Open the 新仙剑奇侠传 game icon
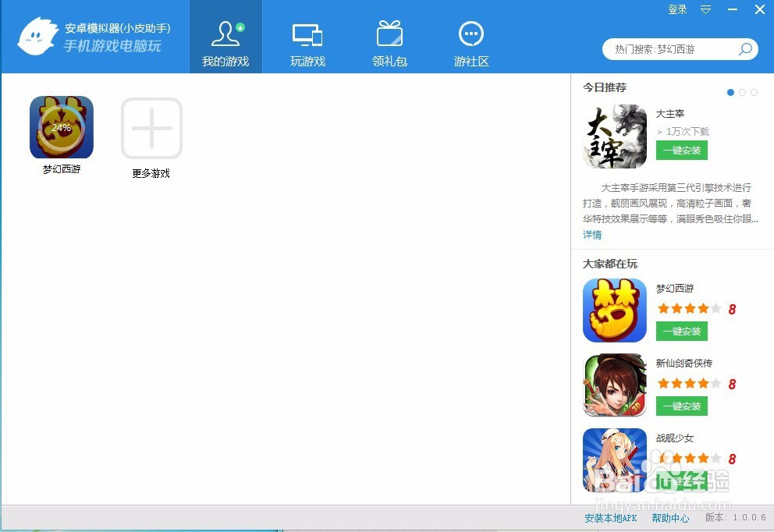This screenshot has height=532, width=774. click(615, 385)
